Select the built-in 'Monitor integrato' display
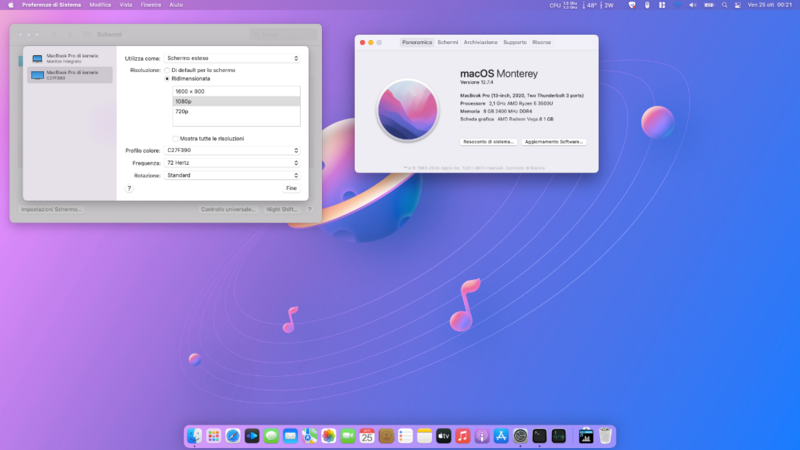This screenshot has width=800, height=450. point(68,59)
